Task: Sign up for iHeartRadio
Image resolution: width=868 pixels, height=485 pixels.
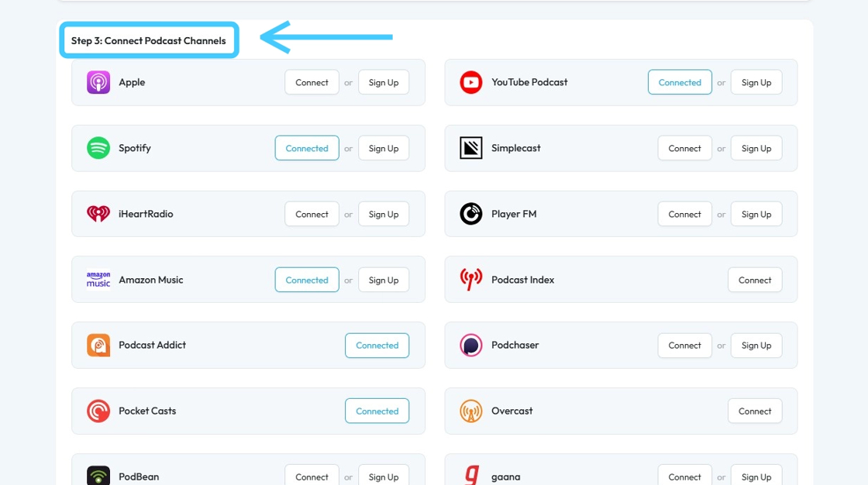Action: pos(384,214)
